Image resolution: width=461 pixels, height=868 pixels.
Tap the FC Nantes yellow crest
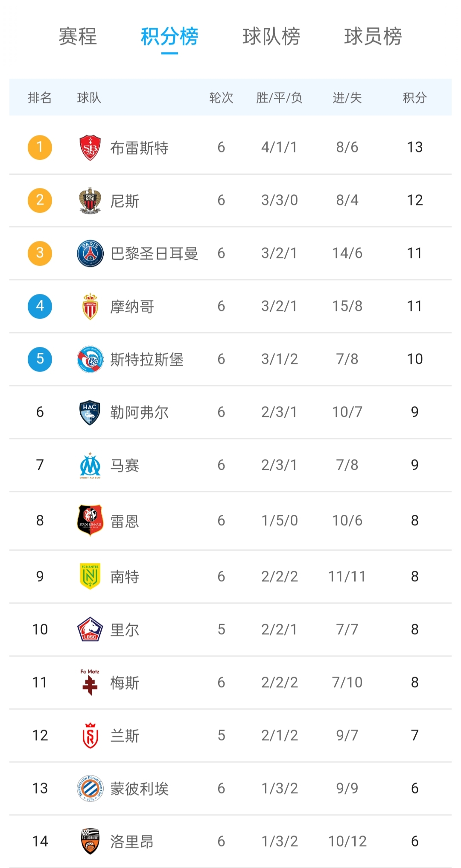90,576
